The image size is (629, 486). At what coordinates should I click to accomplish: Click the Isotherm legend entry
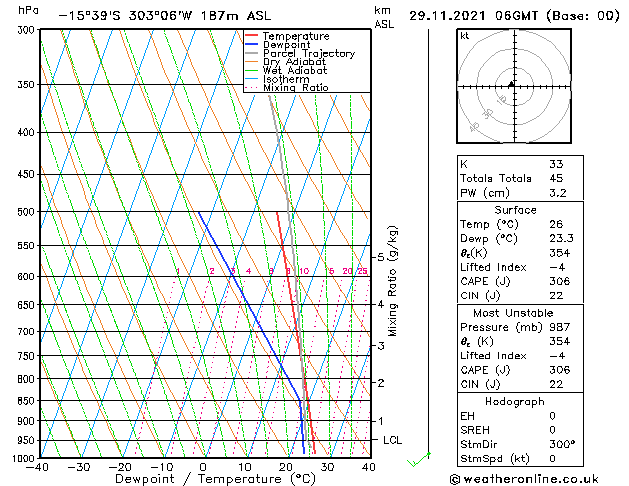coord(277,79)
